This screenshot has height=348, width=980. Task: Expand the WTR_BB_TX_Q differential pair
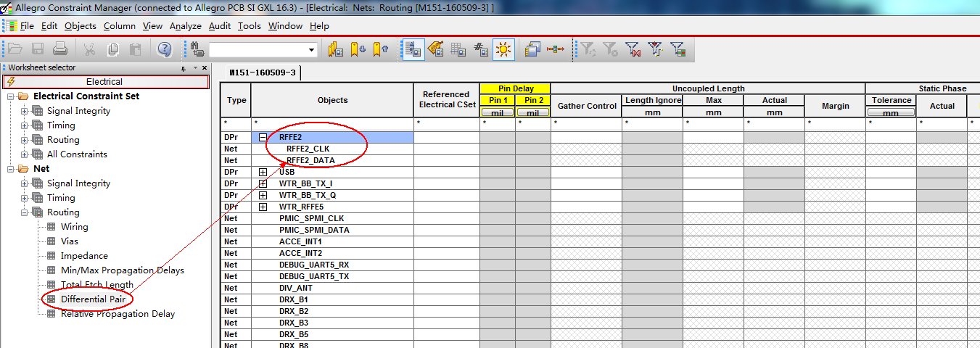pos(263,195)
